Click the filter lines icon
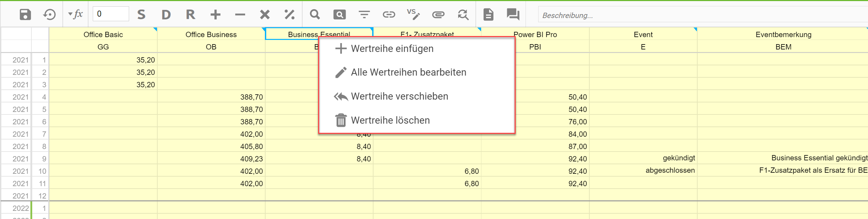 [x=364, y=14]
